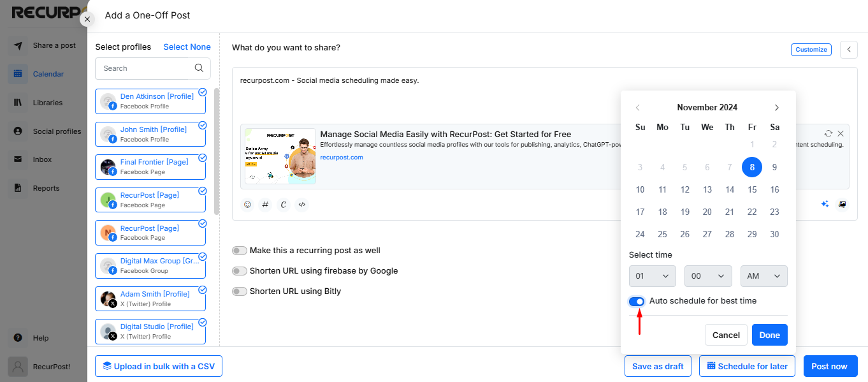Open Social profiles in the sidebar
Viewport: 868px width, 382px height.
pyautogui.click(x=44, y=131)
